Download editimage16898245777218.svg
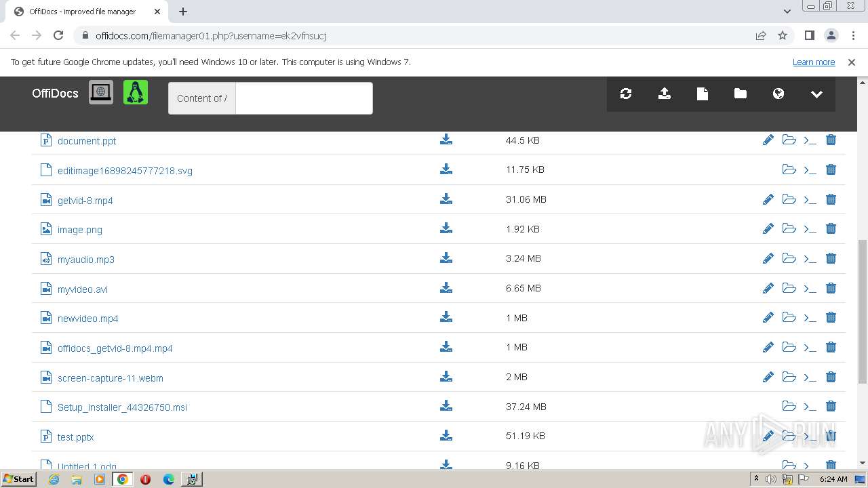This screenshot has height=488, width=868. [x=446, y=169]
